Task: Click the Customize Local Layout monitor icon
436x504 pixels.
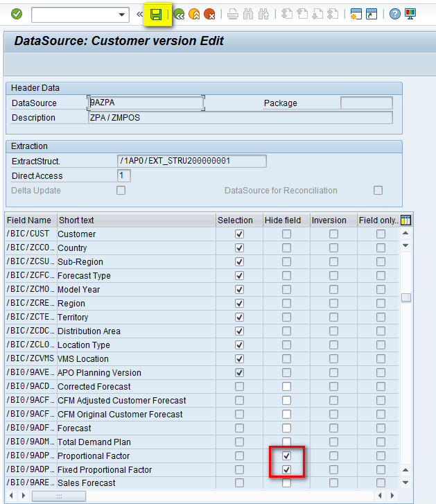Action: coord(410,14)
